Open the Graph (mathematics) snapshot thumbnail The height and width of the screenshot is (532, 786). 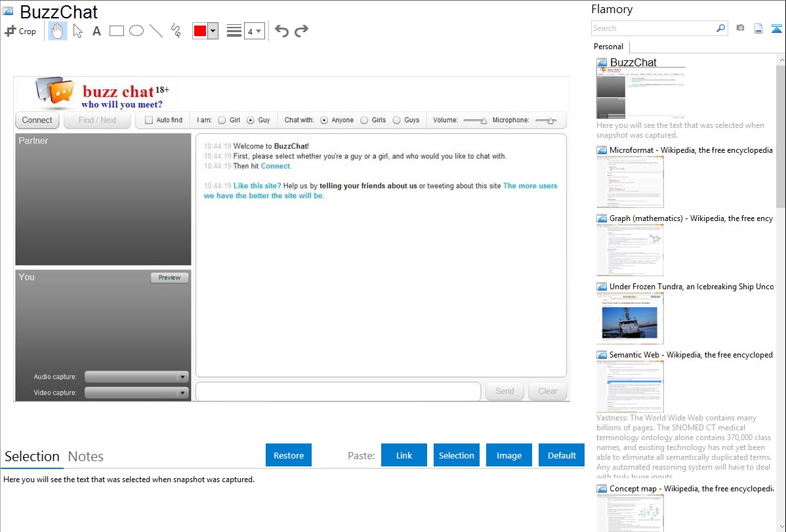[x=630, y=250]
